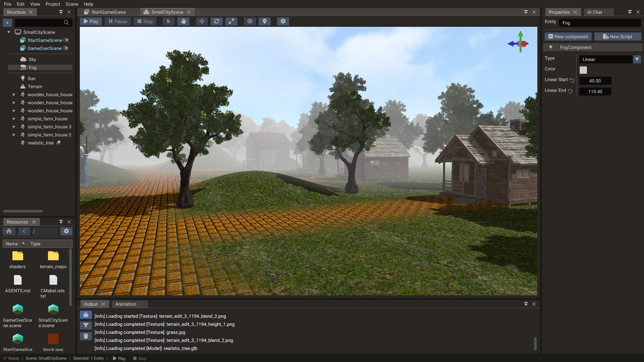Collapse the SmallCityScene root node
The image size is (644, 362).
tap(9, 32)
